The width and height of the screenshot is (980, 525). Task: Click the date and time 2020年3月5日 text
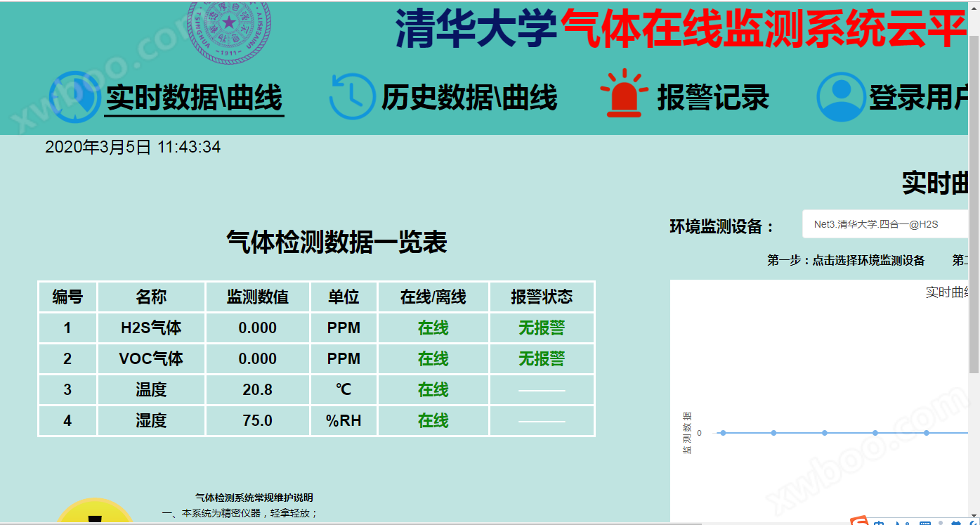point(133,147)
